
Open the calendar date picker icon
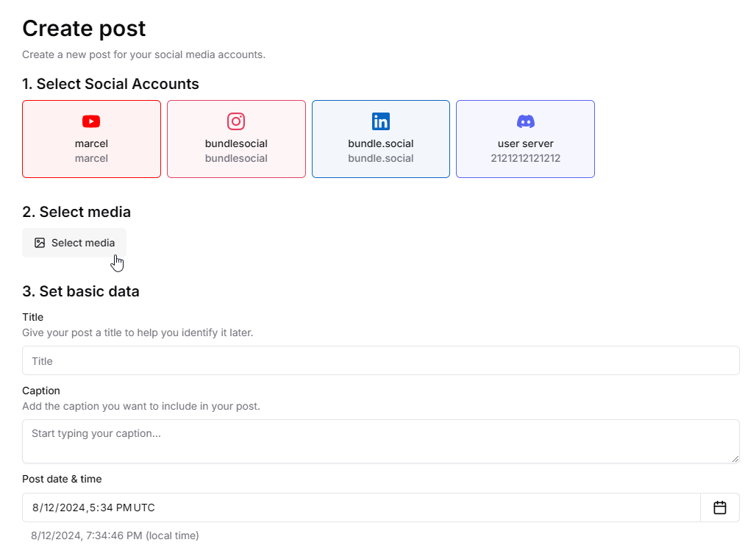pos(719,508)
